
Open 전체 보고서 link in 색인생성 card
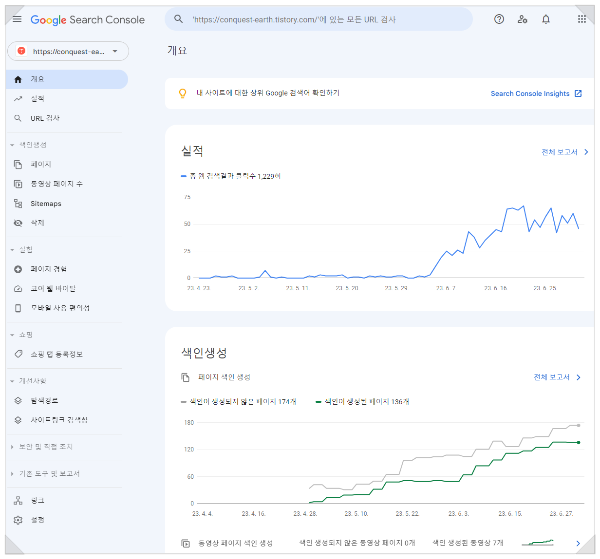point(557,377)
